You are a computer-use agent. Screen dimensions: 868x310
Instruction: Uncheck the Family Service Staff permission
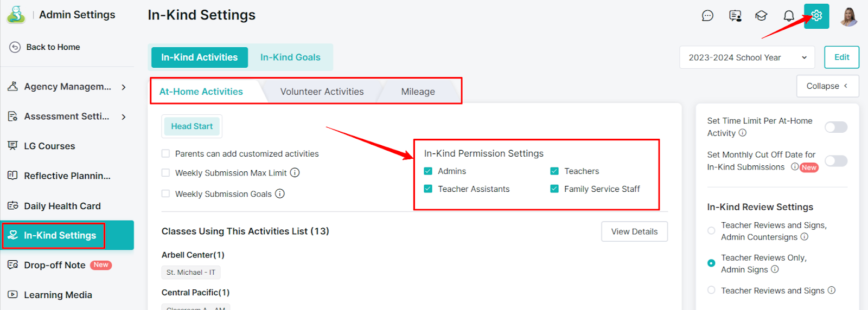(554, 189)
